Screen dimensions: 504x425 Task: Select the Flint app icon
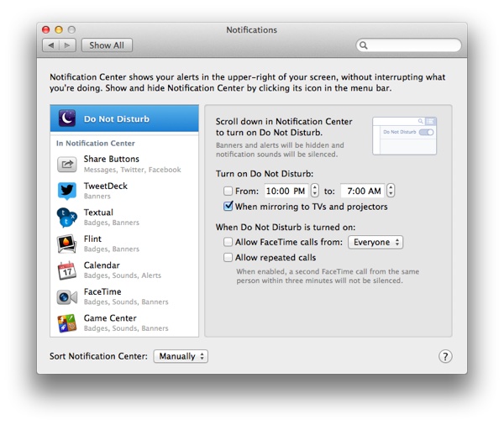[67, 244]
